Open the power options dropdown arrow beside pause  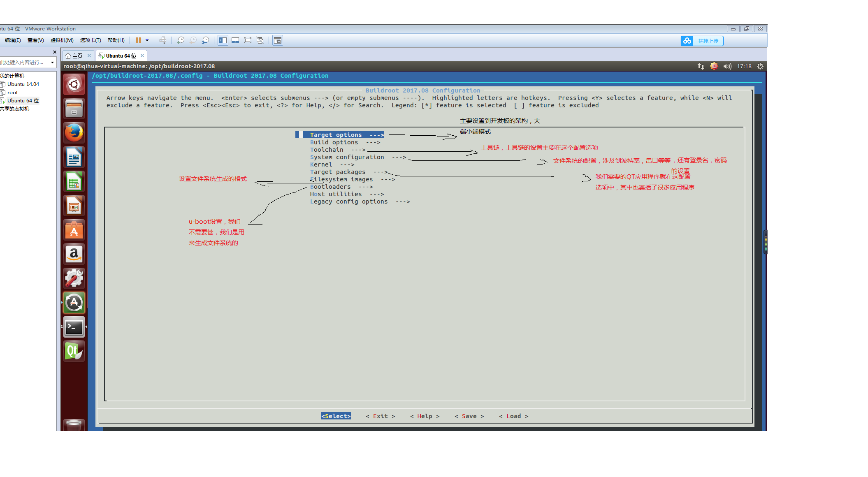coord(147,40)
